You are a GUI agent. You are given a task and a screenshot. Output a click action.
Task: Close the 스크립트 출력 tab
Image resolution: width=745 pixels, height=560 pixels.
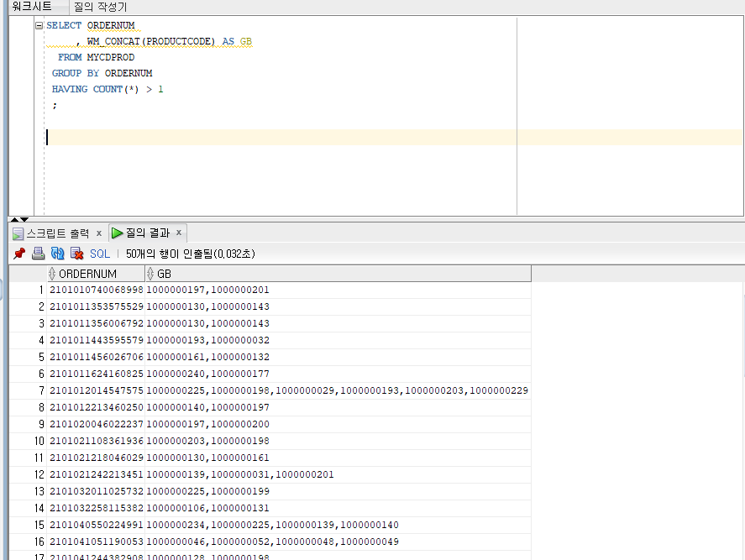coord(99,233)
